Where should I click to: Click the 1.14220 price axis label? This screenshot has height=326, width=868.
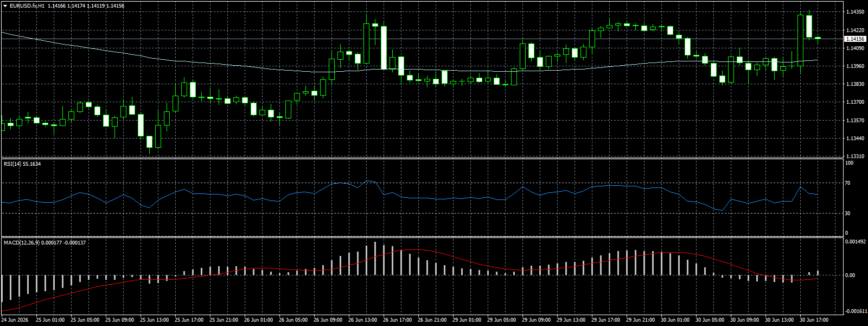point(856,30)
